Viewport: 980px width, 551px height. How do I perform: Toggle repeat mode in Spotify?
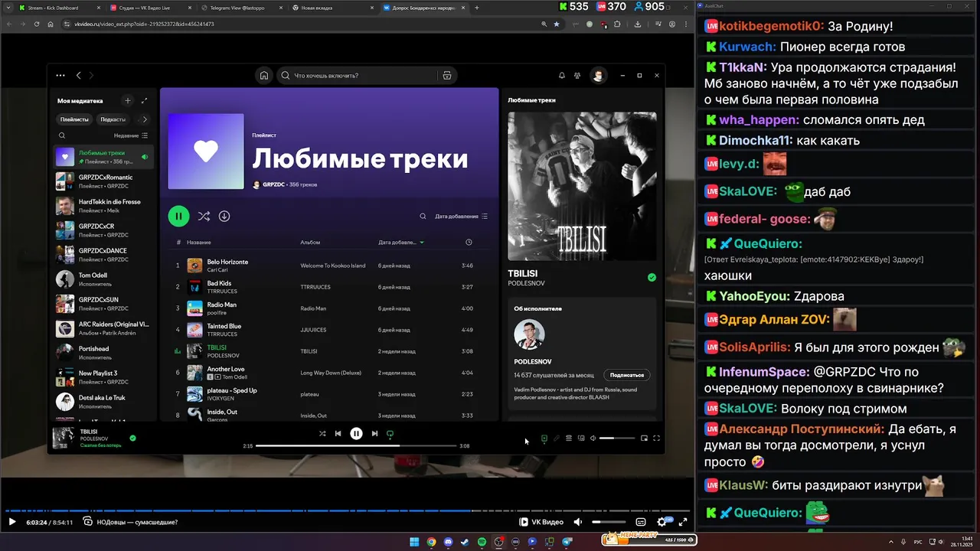click(x=390, y=433)
